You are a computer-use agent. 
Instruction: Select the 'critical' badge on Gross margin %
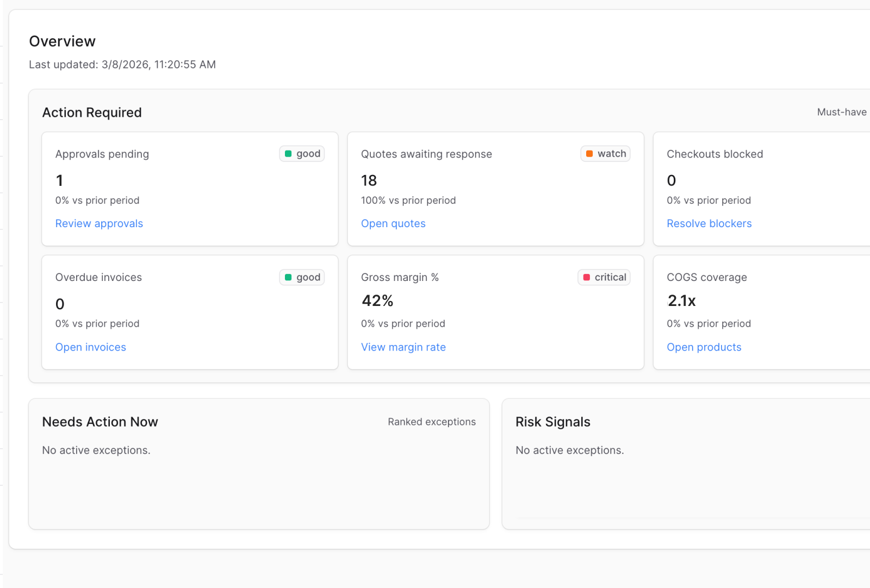click(604, 277)
